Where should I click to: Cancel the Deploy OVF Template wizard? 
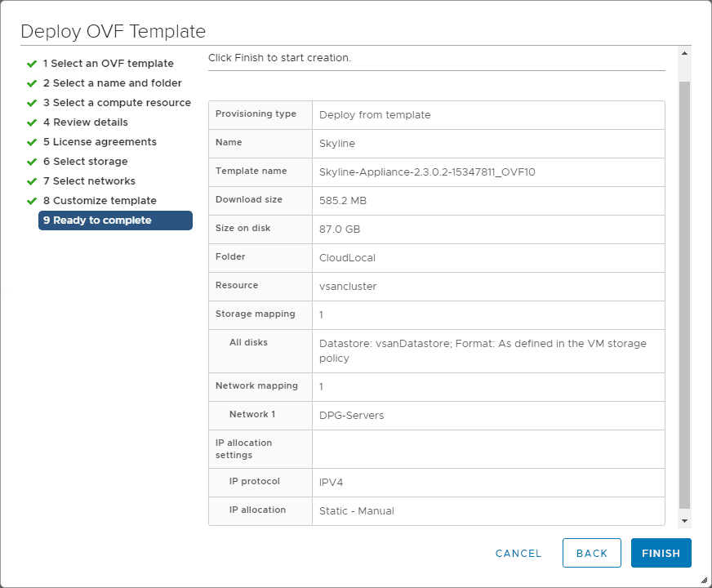[518, 553]
